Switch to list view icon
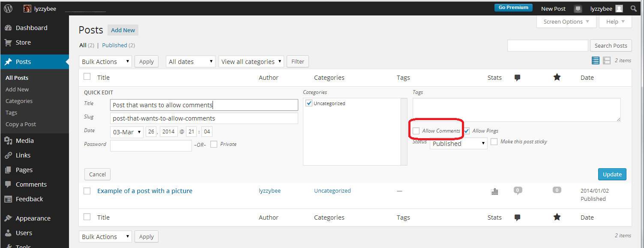This screenshot has height=248, width=644. pyautogui.click(x=595, y=60)
